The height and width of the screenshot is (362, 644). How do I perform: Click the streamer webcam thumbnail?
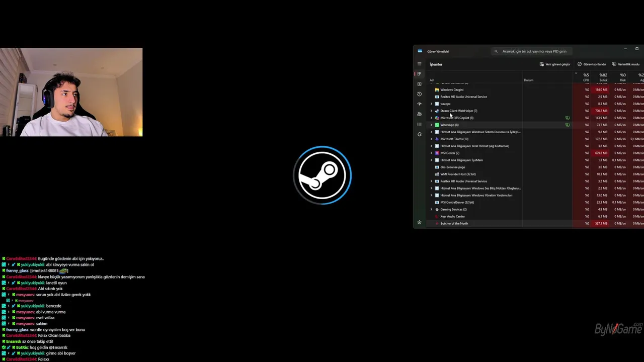tap(71, 92)
